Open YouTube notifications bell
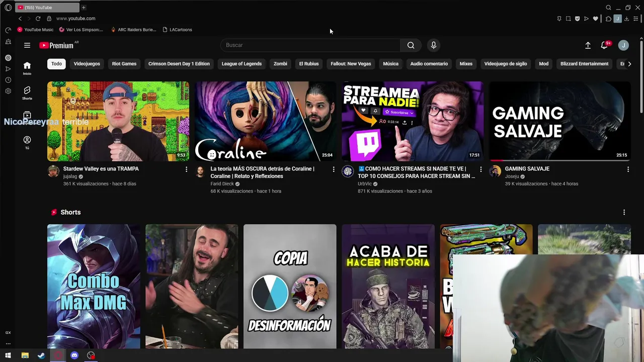This screenshot has height=362, width=644. click(x=604, y=45)
